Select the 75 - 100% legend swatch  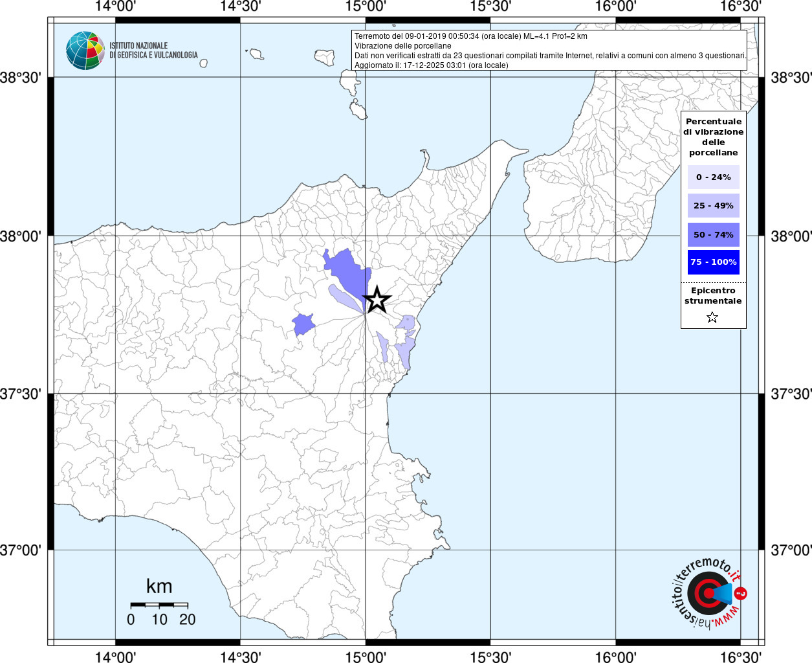[714, 262]
